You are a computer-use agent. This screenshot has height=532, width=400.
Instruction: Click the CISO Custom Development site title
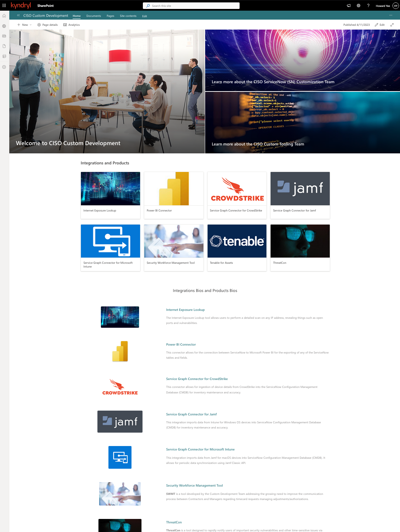46,15
